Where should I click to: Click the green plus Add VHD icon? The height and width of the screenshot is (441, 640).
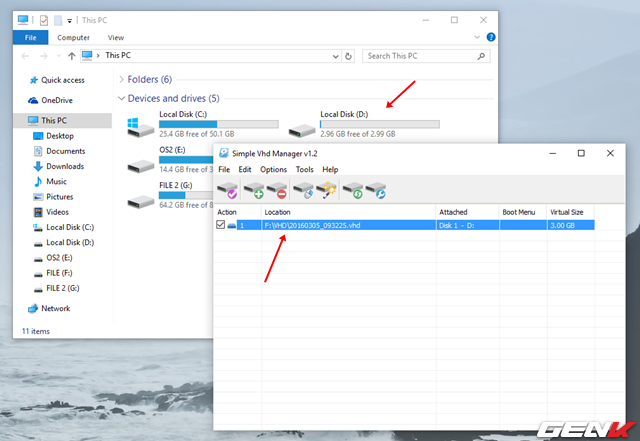point(254,190)
